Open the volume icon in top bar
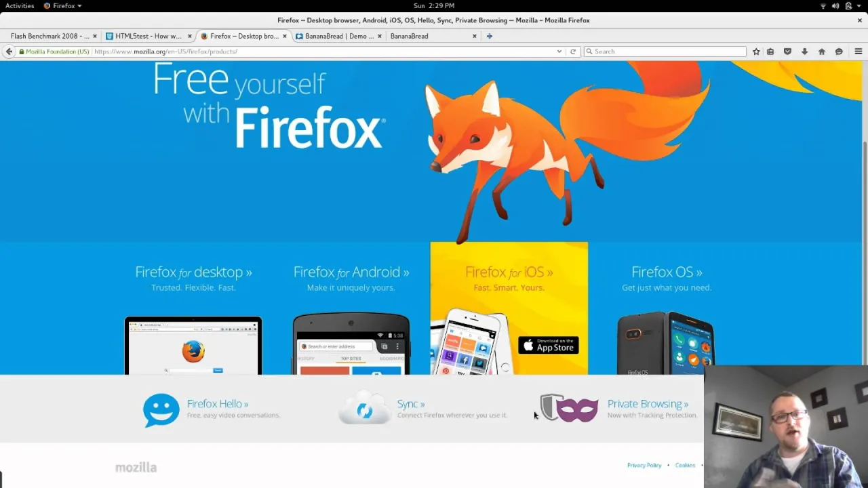Screen dimensions: 868x488 pyautogui.click(x=835, y=6)
